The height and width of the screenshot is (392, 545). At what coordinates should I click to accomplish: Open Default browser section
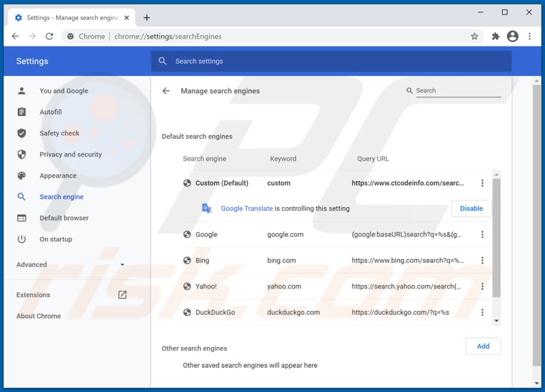click(64, 218)
